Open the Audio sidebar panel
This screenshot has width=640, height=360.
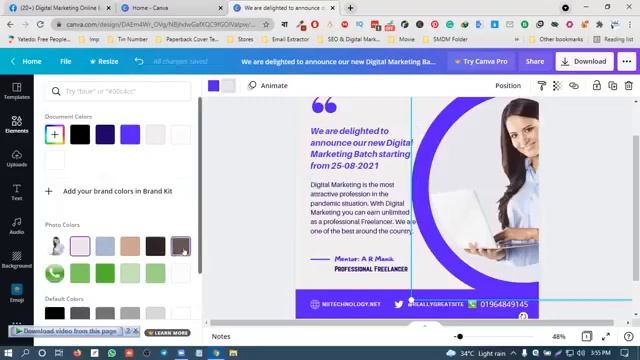click(x=17, y=226)
